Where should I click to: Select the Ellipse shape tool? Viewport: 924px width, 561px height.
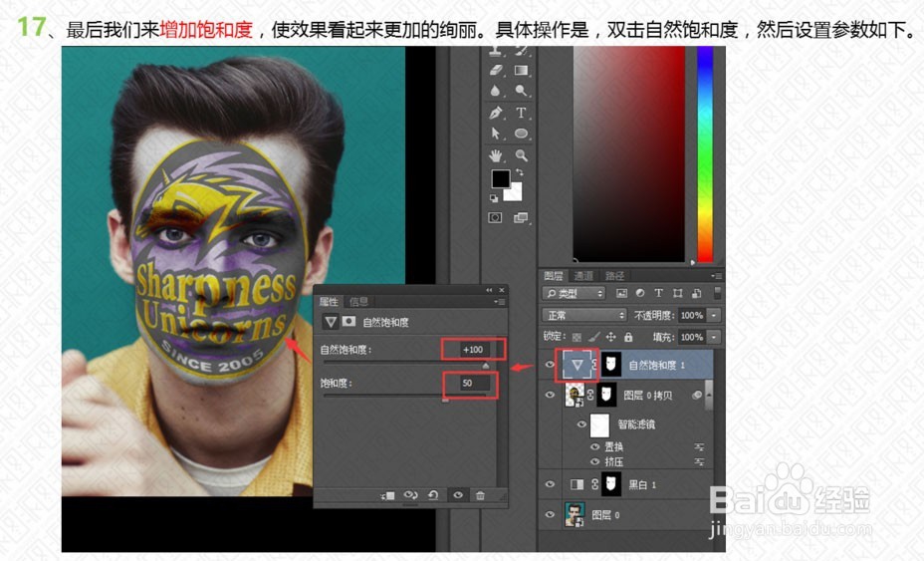click(521, 134)
